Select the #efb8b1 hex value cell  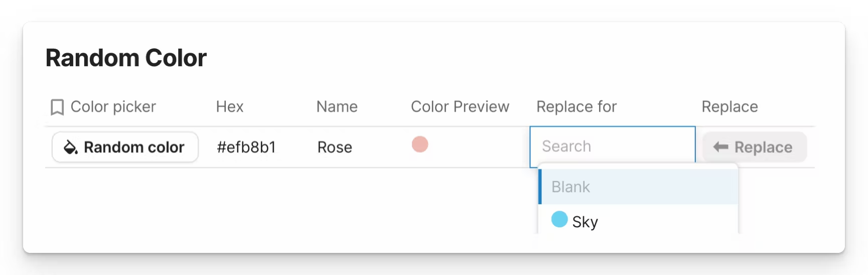tap(246, 147)
